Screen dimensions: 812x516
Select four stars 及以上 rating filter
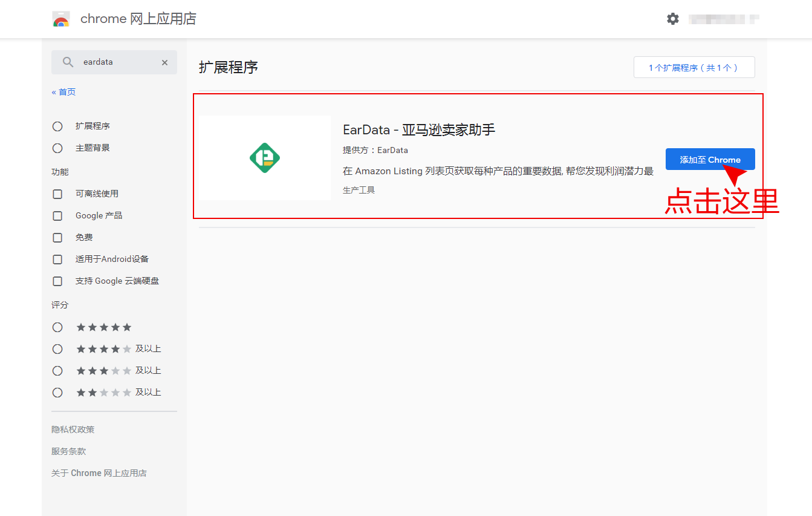tap(57, 349)
